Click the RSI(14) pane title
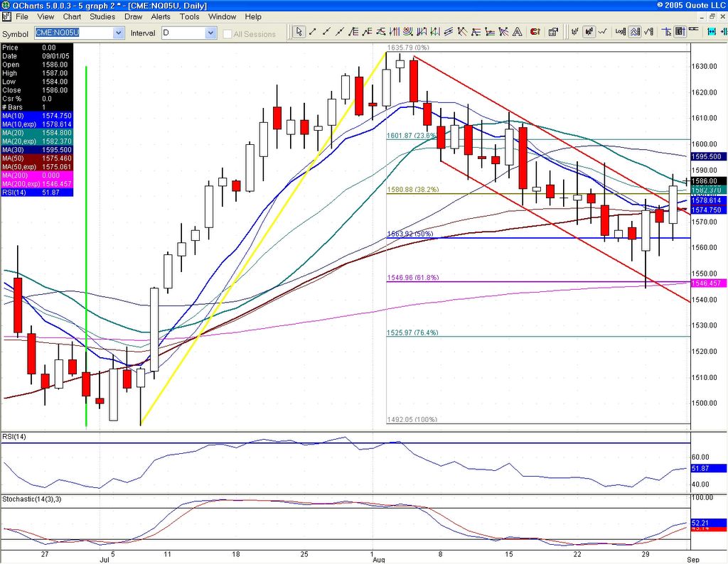The height and width of the screenshot is (564, 728). (x=14, y=437)
